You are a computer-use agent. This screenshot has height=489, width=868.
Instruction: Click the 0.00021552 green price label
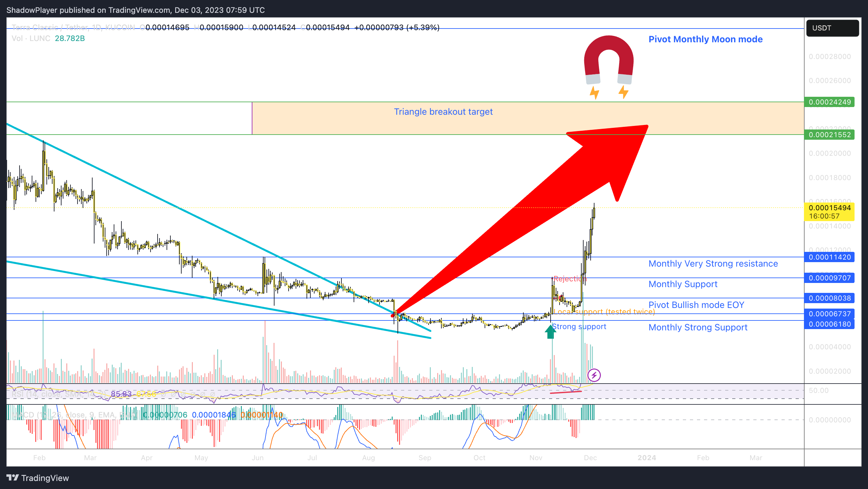pyautogui.click(x=829, y=135)
